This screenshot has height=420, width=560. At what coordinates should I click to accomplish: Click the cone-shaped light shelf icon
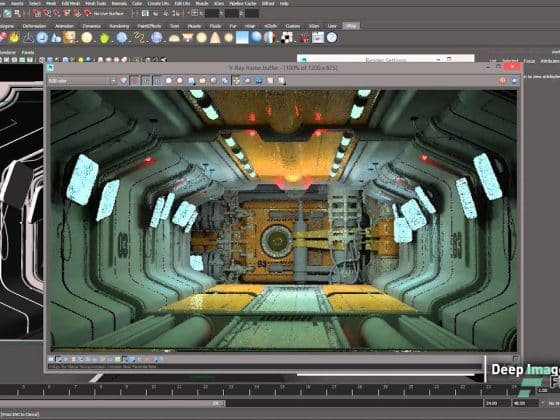pyautogui.click(x=215, y=38)
